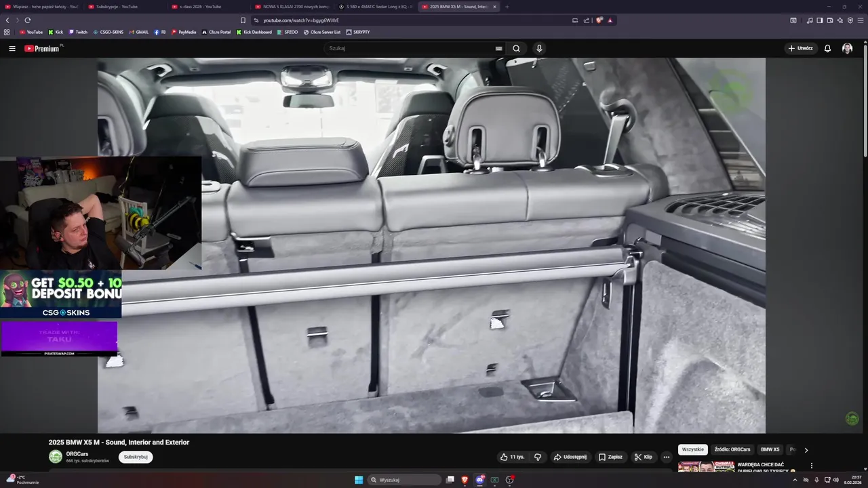Open the WARDĘGA CHCE DAĆ suggested video thumbnail

(706, 467)
